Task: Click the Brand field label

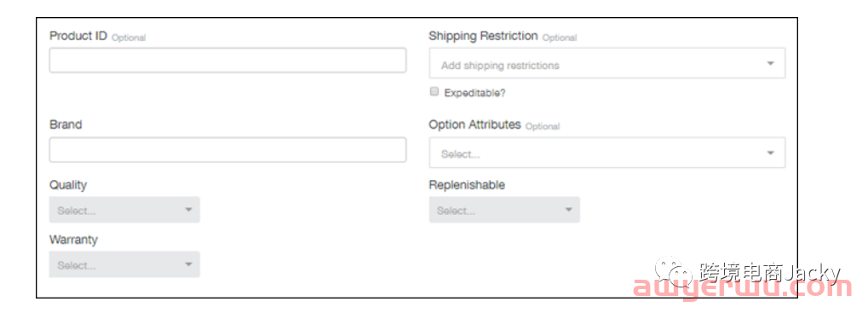Action: point(66,125)
